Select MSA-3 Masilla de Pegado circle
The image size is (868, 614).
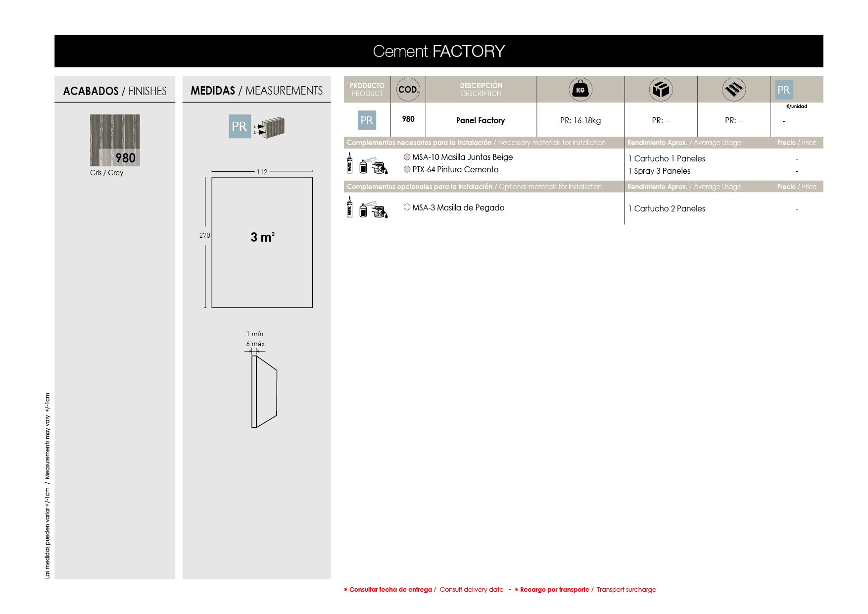407,207
